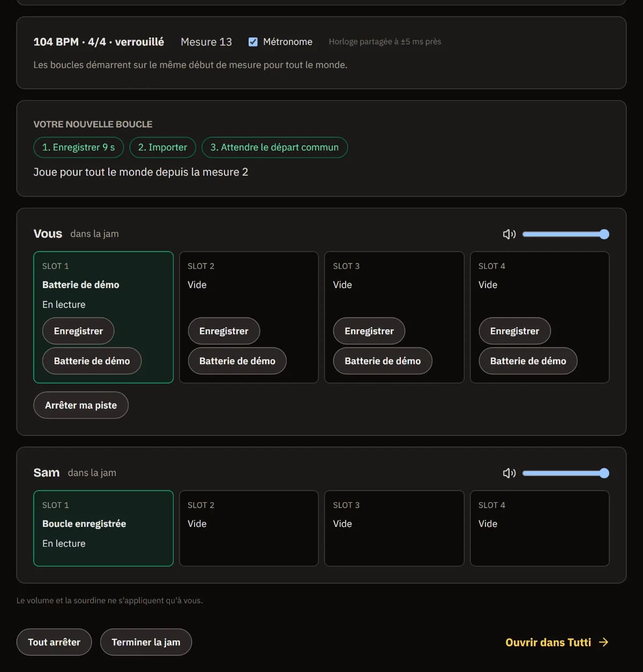Select step 2. Importer
Image resolution: width=643 pixels, height=672 pixels.
click(x=163, y=147)
